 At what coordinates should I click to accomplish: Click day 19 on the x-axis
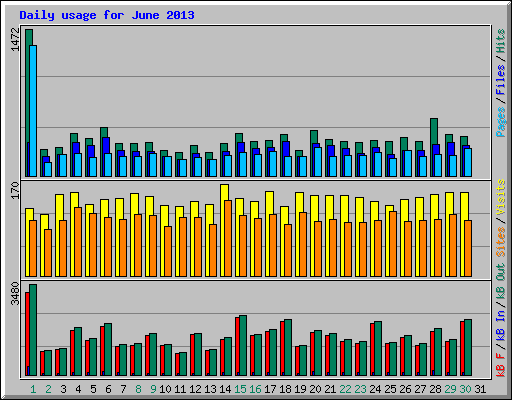coord(300,389)
